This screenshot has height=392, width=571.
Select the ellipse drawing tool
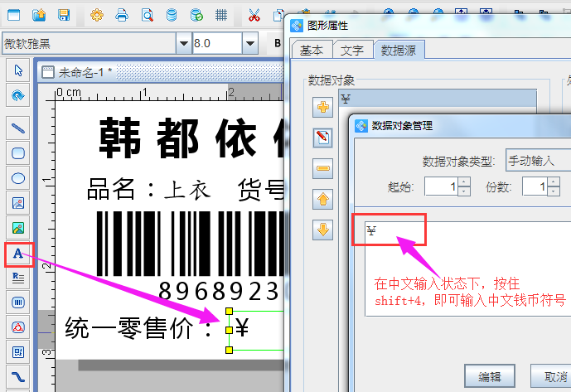(17, 178)
